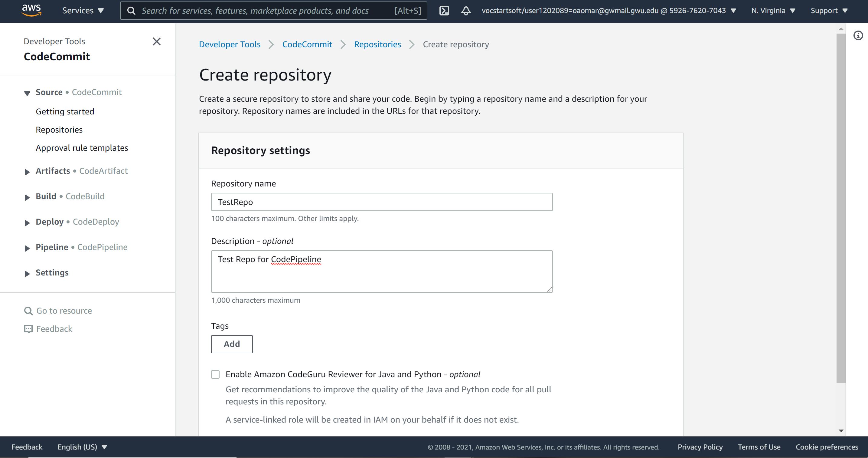Collapse the Source CodeCommit section
This screenshot has height=458, width=868.
(x=27, y=93)
